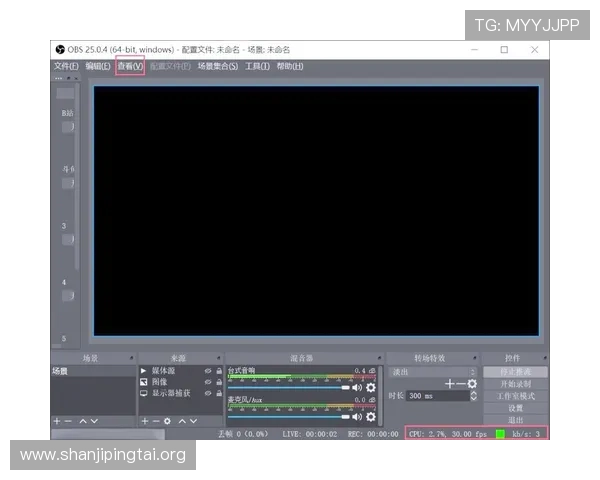The image size is (600, 480).
Task: Click the 媒体源 play type icon
Action: click(143, 371)
